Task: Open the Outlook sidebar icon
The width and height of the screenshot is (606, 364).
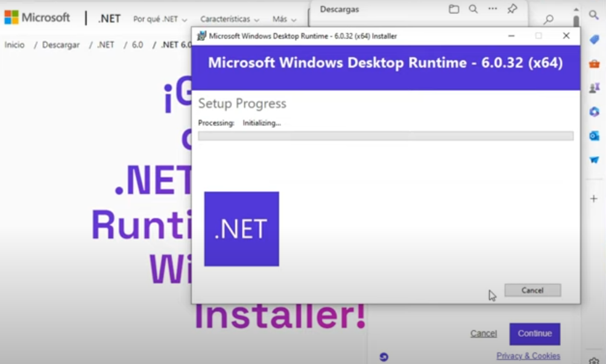Action: pos(594,136)
